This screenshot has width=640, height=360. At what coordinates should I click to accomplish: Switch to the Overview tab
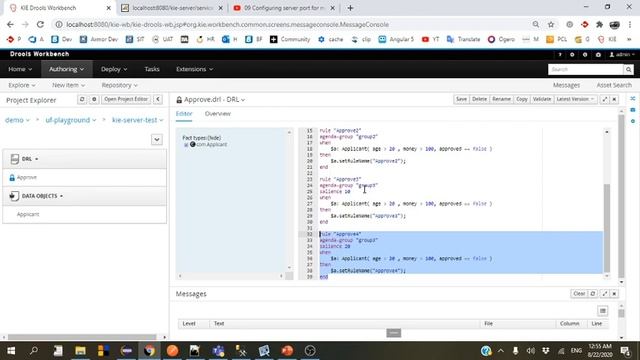pos(218,114)
